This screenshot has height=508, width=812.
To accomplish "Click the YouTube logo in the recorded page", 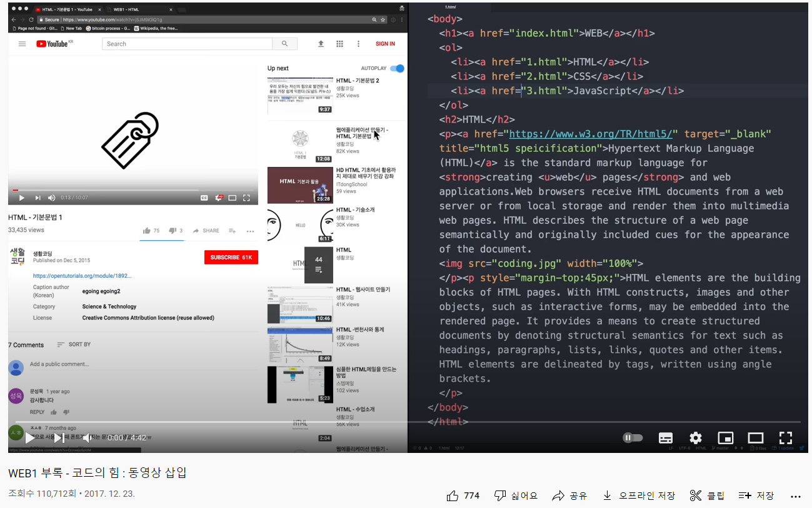I will point(54,44).
